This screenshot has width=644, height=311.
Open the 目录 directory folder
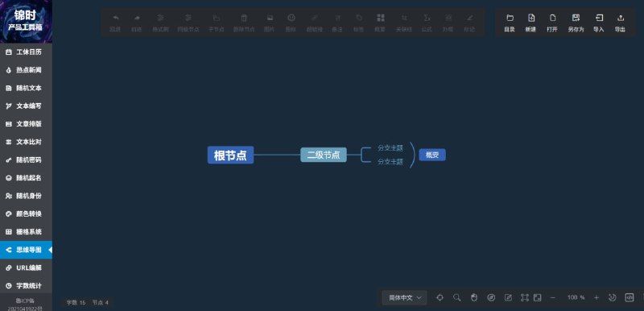pos(510,23)
